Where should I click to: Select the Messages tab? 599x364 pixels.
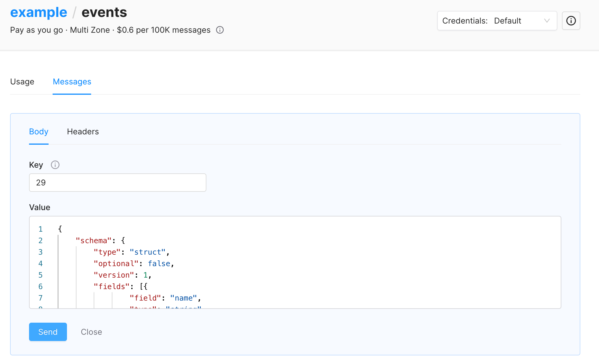click(72, 82)
